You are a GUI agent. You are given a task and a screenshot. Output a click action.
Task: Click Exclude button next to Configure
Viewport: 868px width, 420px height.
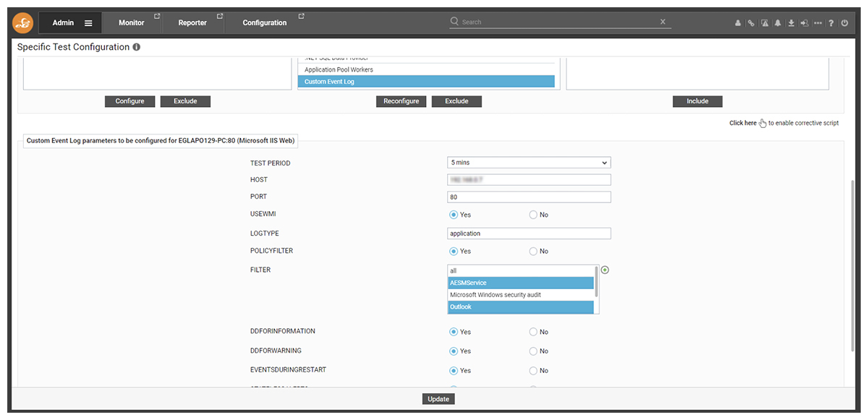tap(185, 101)
